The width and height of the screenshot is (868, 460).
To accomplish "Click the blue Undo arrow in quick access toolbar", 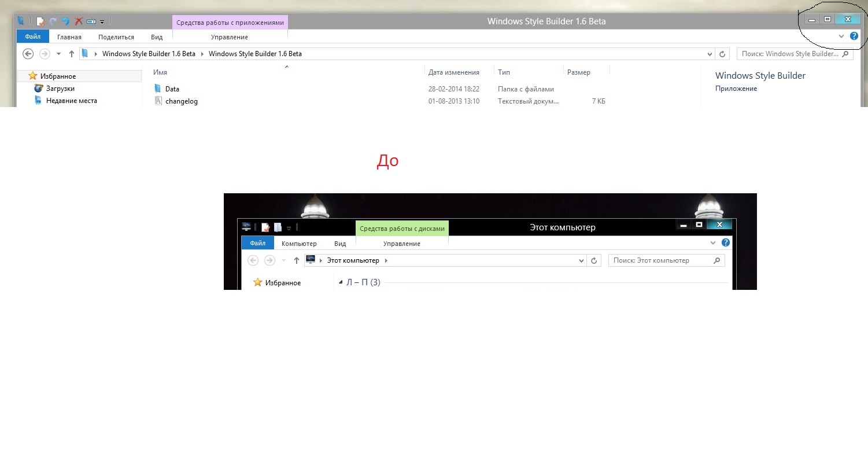I will pos(65,21).
